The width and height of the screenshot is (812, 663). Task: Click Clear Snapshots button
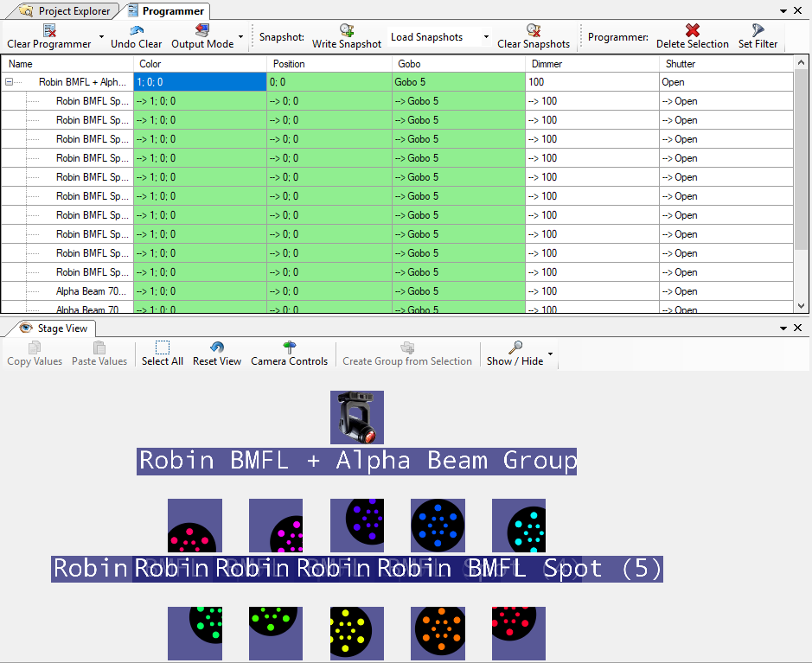click(534, 37)
